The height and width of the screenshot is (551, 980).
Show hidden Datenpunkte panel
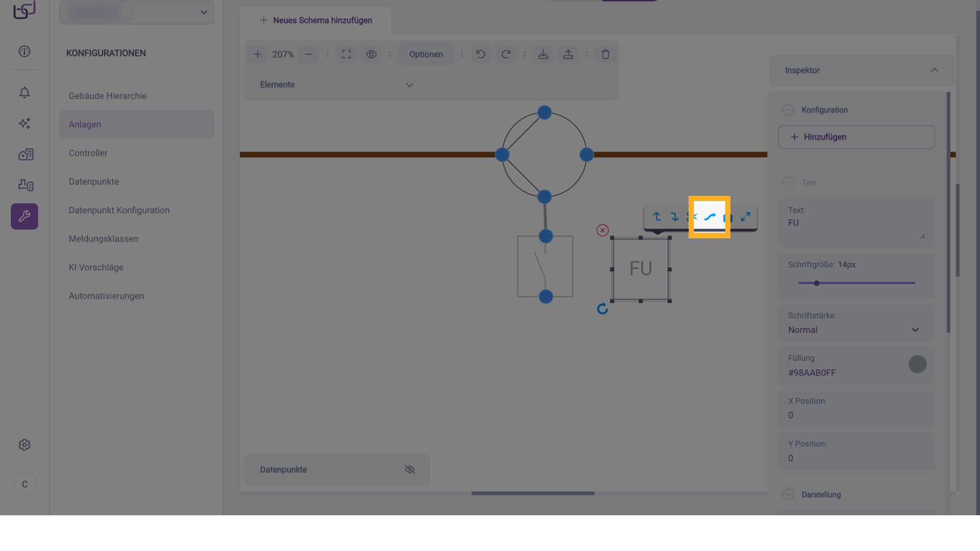[x=409, y=469]
